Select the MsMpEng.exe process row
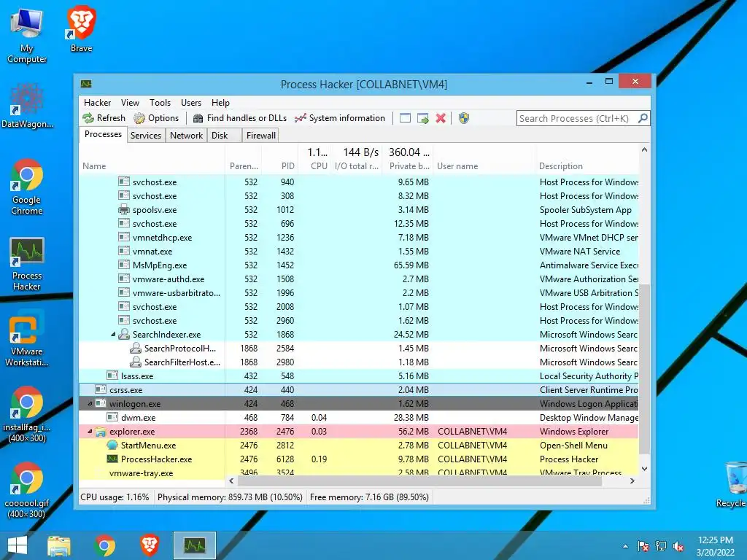Viewport: 747px width, 560px height. click(359, 265)
